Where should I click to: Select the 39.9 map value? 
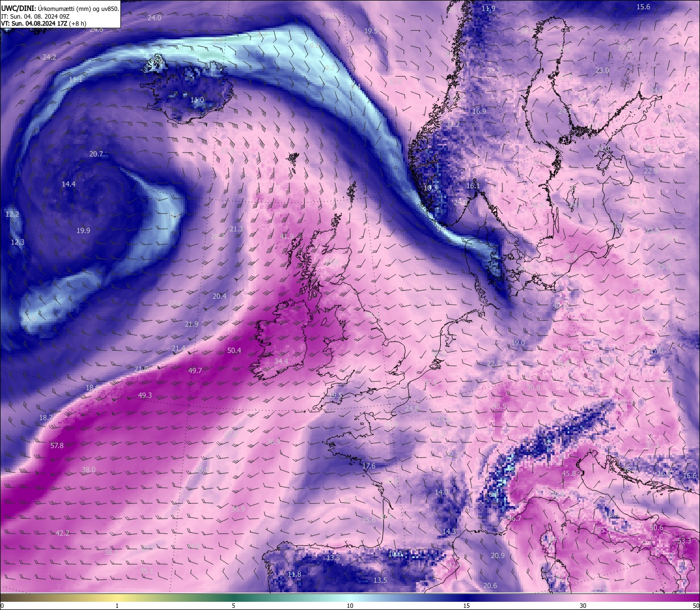[x=533, y=387]
